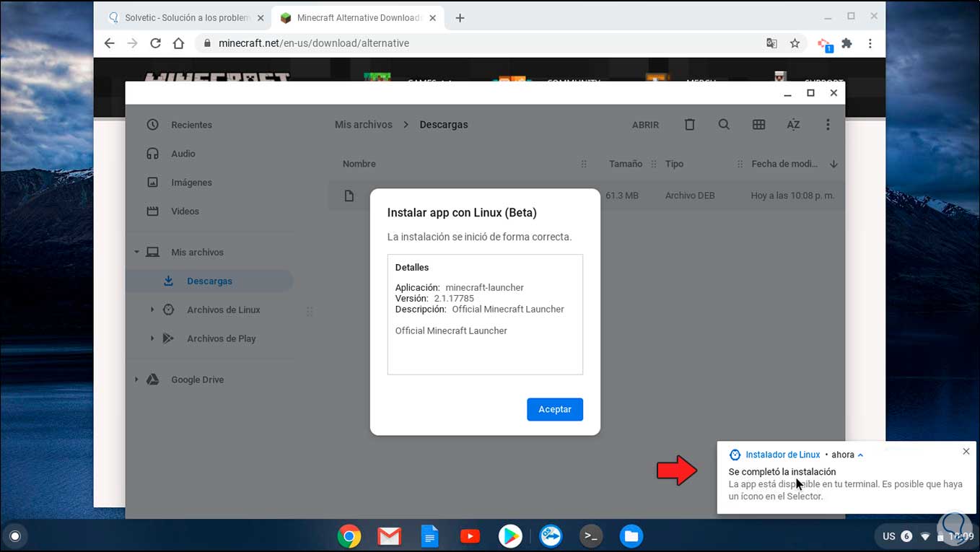Collapse the Mis archivos tree node
Viewport: 980px width, 552px height.
click(x=136, y=253)
